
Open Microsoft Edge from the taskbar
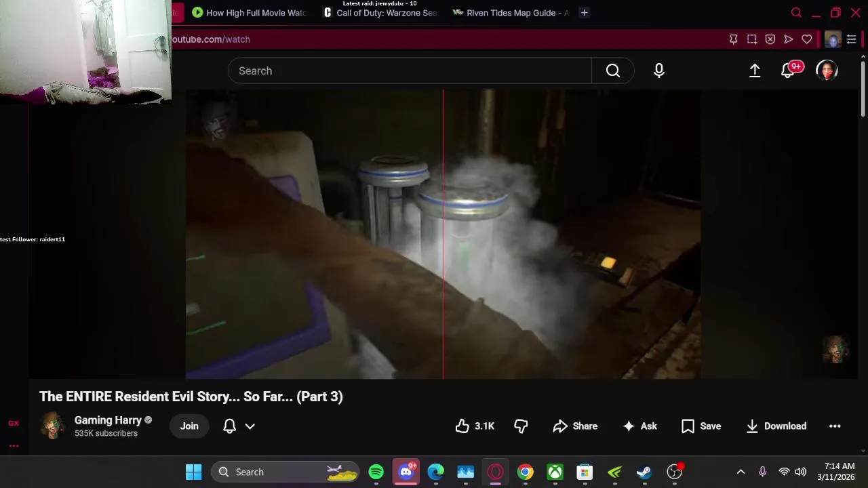[x=435, y=472]
